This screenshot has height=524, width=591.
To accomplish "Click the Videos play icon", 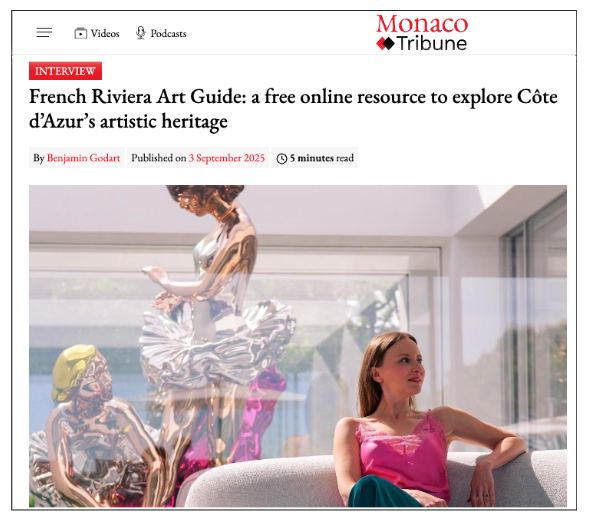I will tap(80, 33).
